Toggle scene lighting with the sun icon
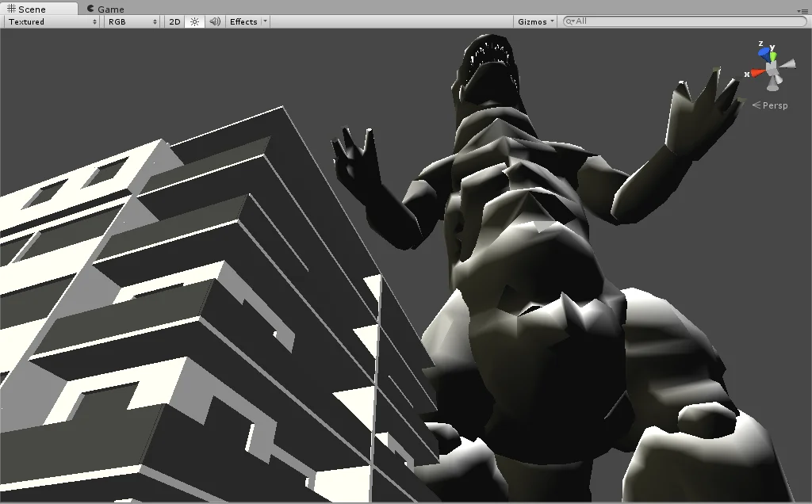 [x=194, y=21]
